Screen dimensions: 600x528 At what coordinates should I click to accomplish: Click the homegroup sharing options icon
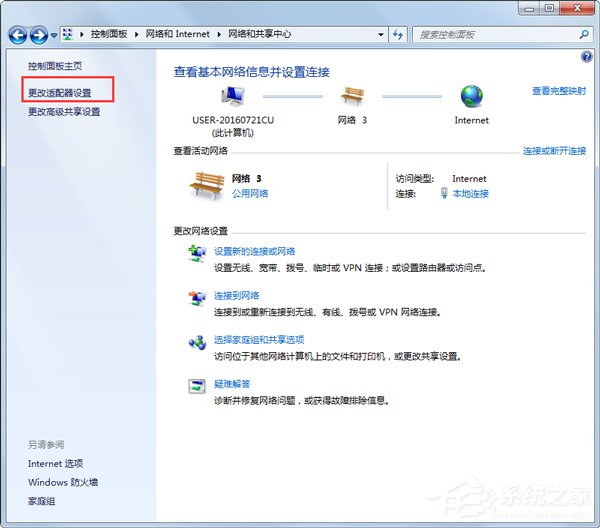point(197,342)
